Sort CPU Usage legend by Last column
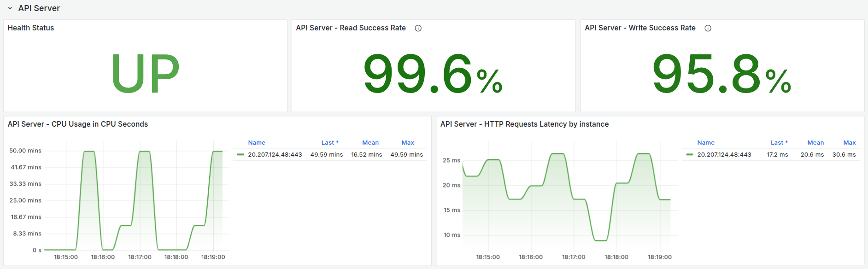Screen dimensions: 868x269 pos(329,143)
